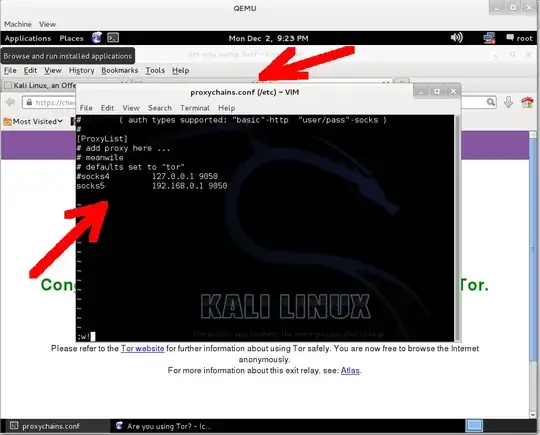This screenshot has height=435, width=540.
Task: Maximize the proxychains.conf VIM window
Action: point(437,92)
